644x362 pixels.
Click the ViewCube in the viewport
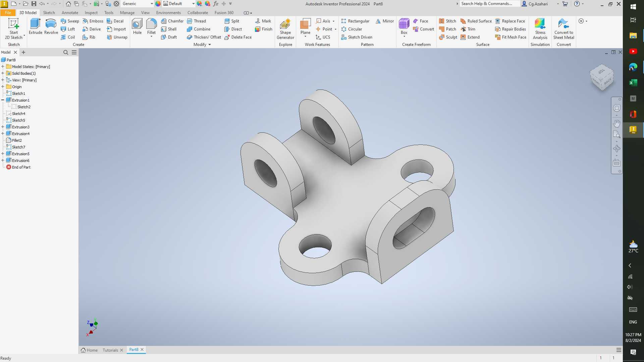pos(602,77)
